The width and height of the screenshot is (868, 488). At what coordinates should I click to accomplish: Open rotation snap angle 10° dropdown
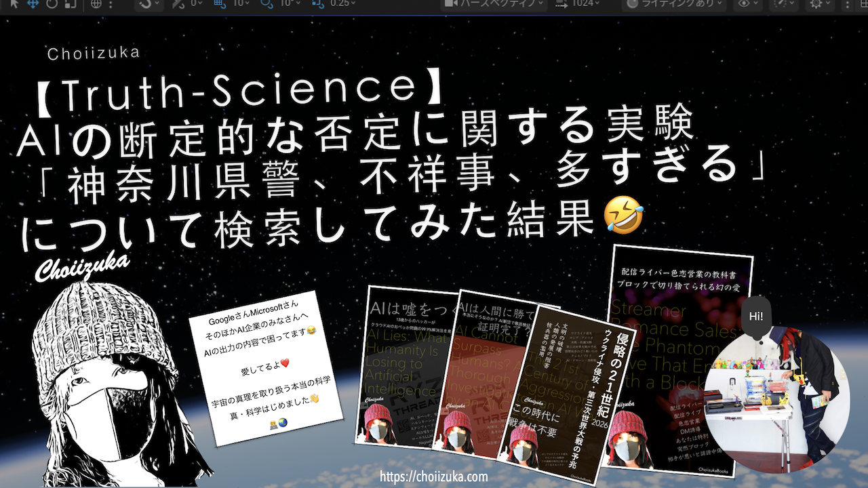290,3
